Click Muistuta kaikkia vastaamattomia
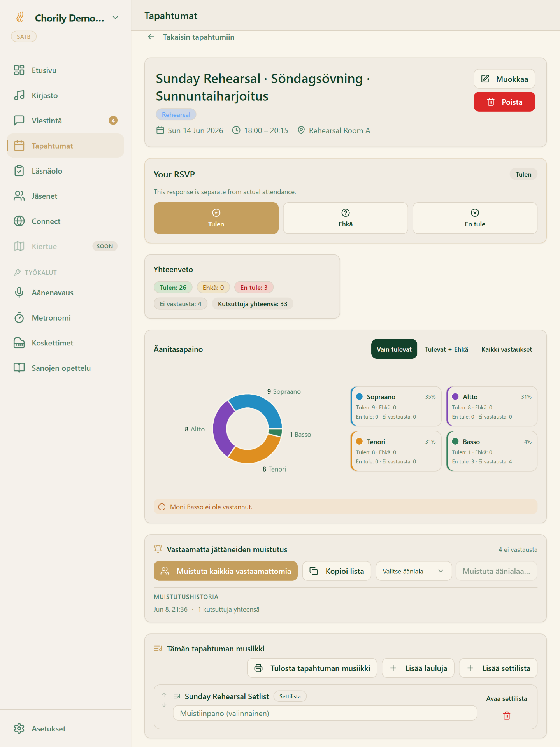 [226, 571]
